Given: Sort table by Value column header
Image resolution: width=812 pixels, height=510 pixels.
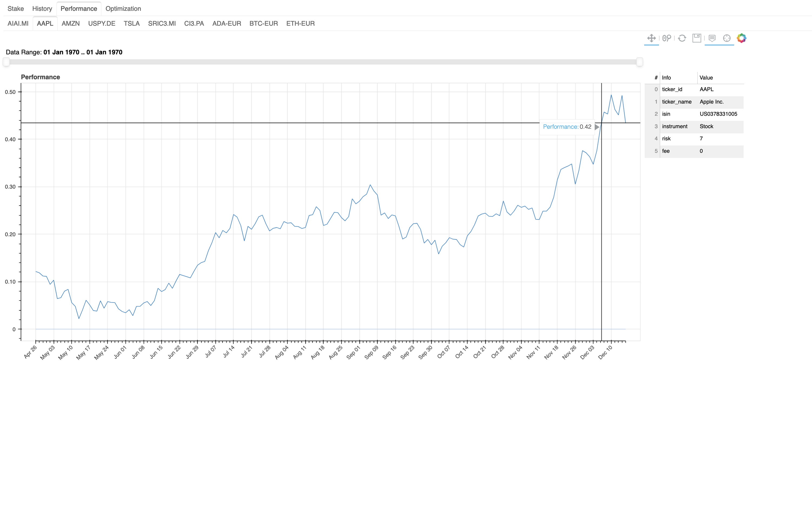Looking at the screenshot, I should click(720, 78).
